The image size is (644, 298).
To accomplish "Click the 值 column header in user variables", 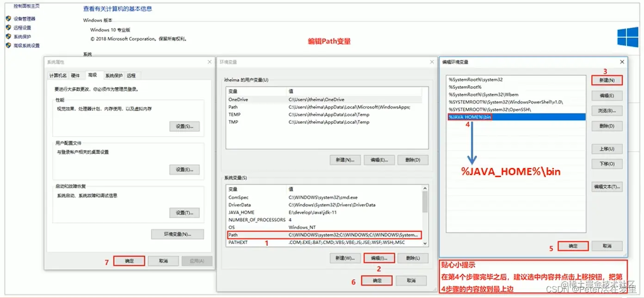I will [354, 91].
